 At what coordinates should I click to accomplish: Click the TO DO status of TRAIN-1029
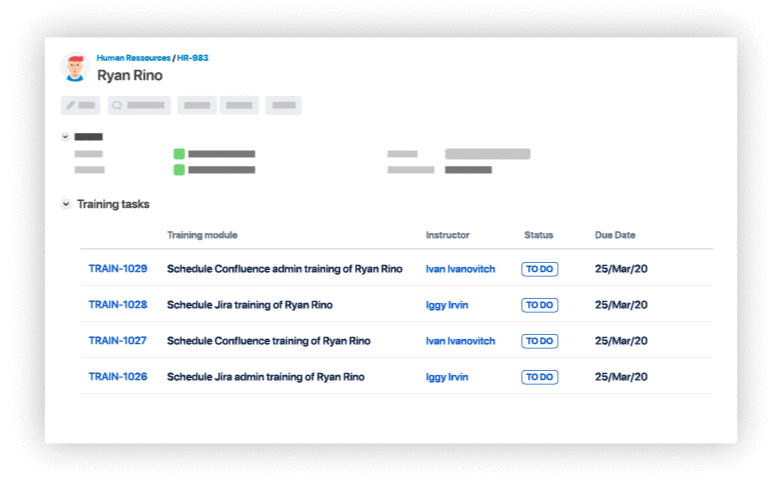[540, 269]
